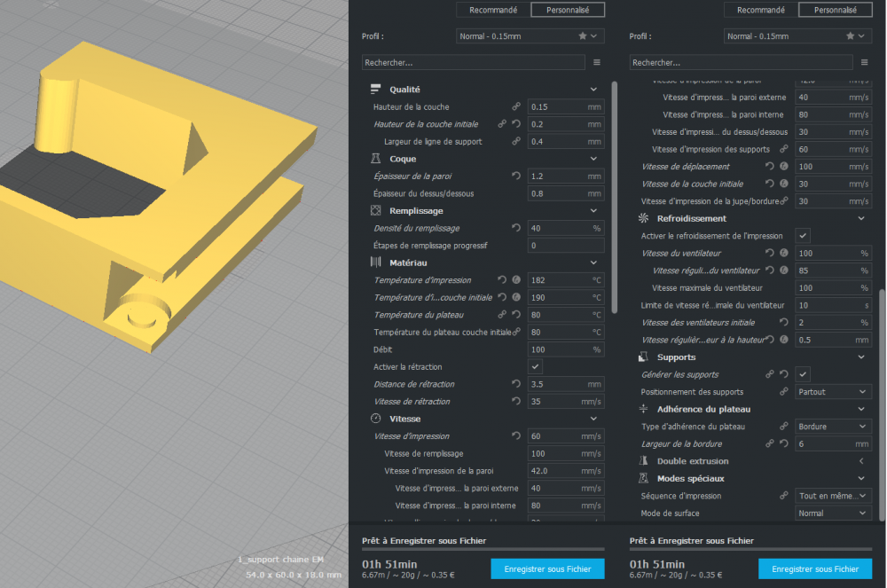The height and width of the screenshot is (588, 887).
Task: Expand the Double extrusion category
Action: coord(861,461)
